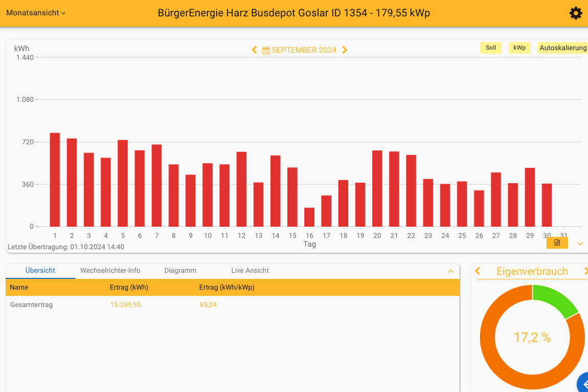
Task: Expand chart options with down chevron
Action: pos(580,244)
